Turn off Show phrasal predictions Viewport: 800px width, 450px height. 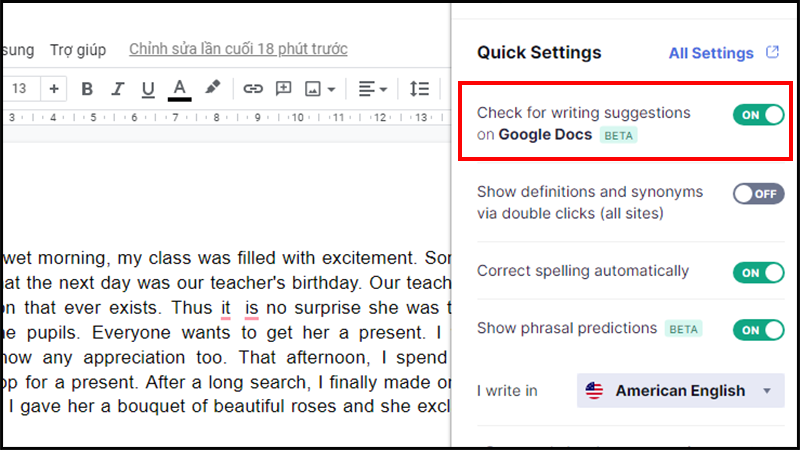[x=759, y=330]
